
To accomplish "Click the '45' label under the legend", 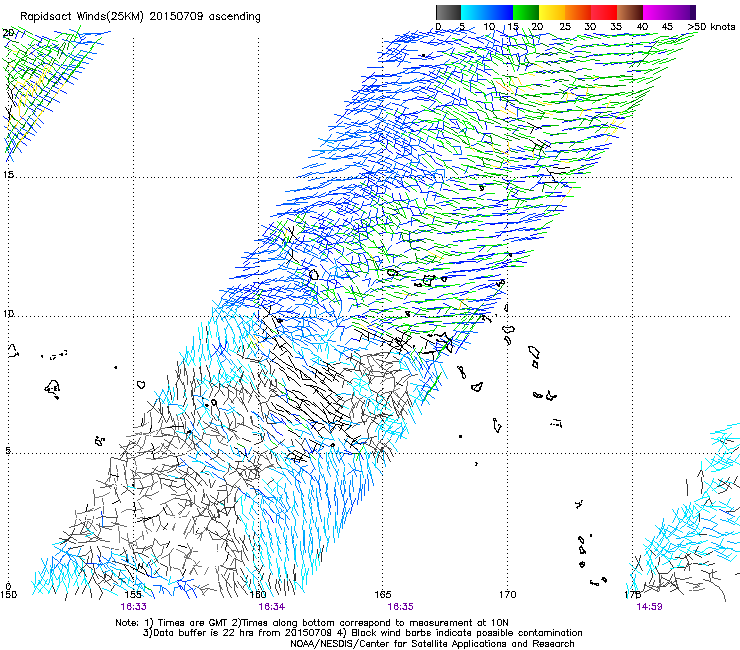I will [667, 27].
